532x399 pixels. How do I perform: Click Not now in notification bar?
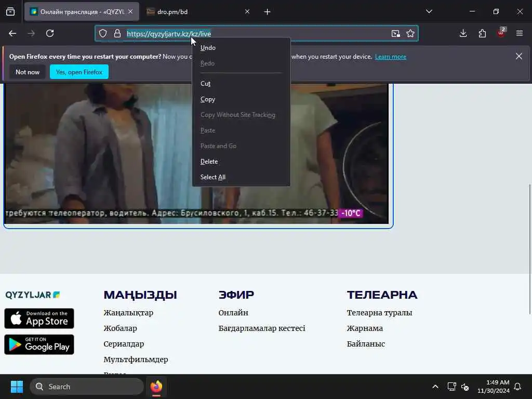[28, 72]
